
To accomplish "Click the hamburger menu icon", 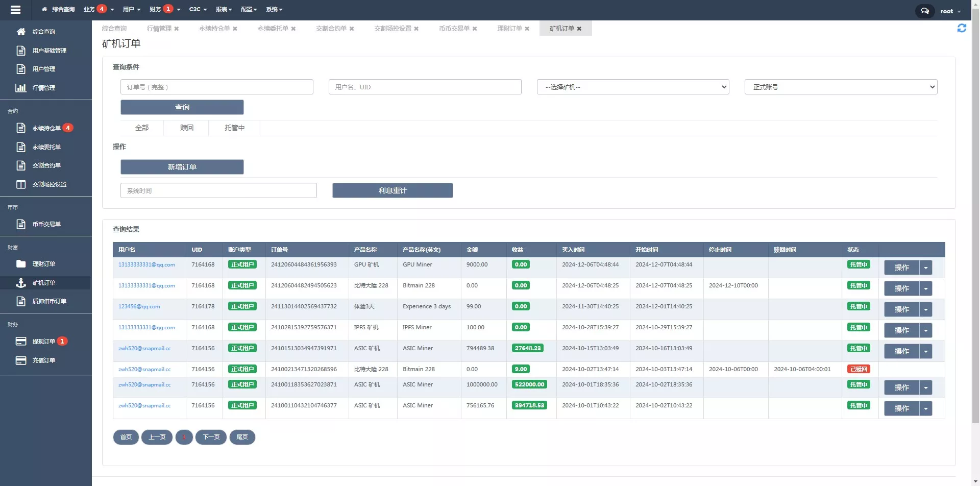I will [15, 10].
